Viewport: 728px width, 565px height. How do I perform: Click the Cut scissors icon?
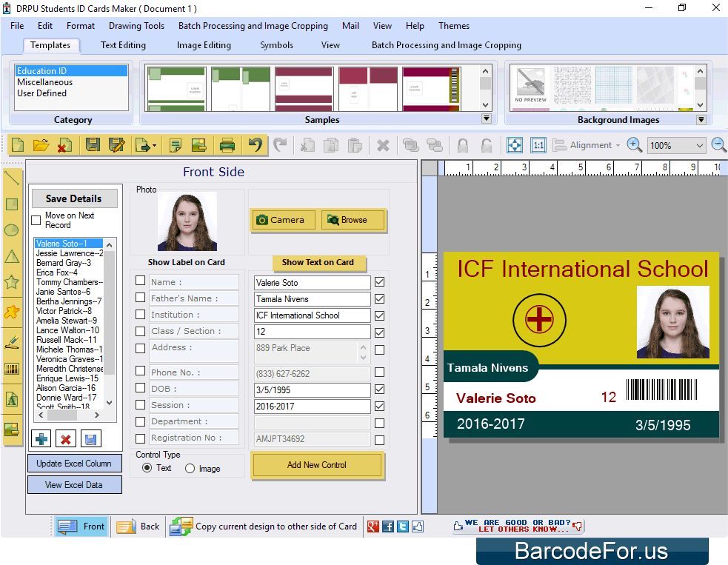tap(307, 145)
